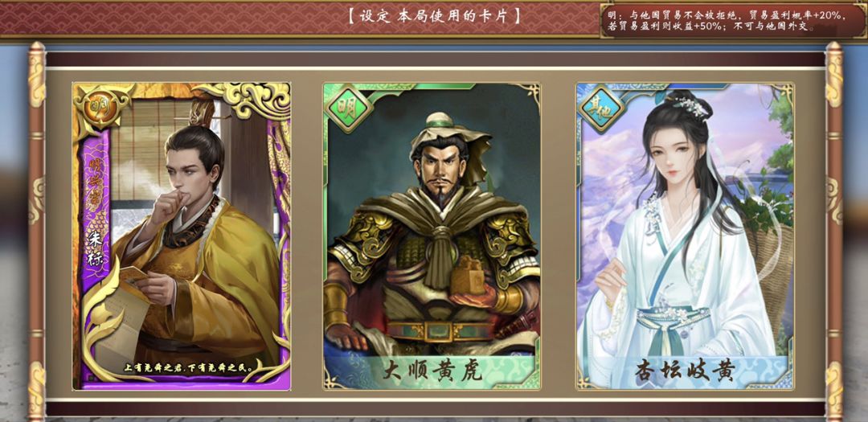Click the golden crown ornament on Zhu Biao's head
This screenshot has height=422, width=868.
pyautogui.click(x=200, y=115)
